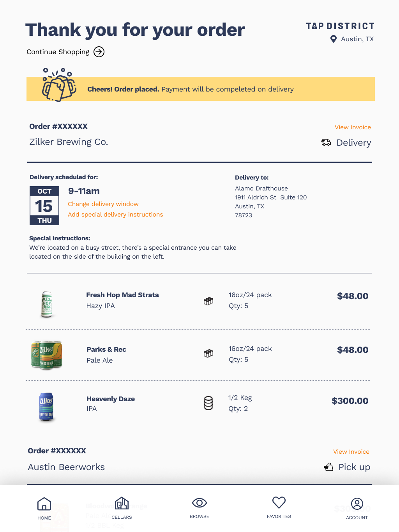Click Change delivery window link
This screenshot has width=399, height=532.
[103, 204]
